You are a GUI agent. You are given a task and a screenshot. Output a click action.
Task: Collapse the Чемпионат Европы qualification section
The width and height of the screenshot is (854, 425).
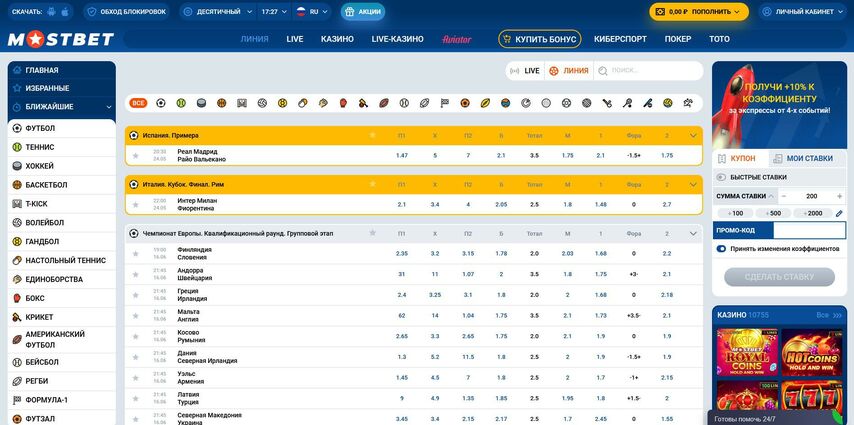click(x=693, y=234)
